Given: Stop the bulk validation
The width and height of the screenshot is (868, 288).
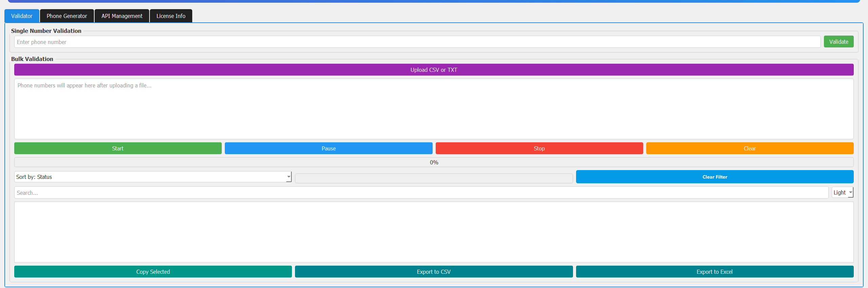Looking at the screenshot, I should [539, 148].
